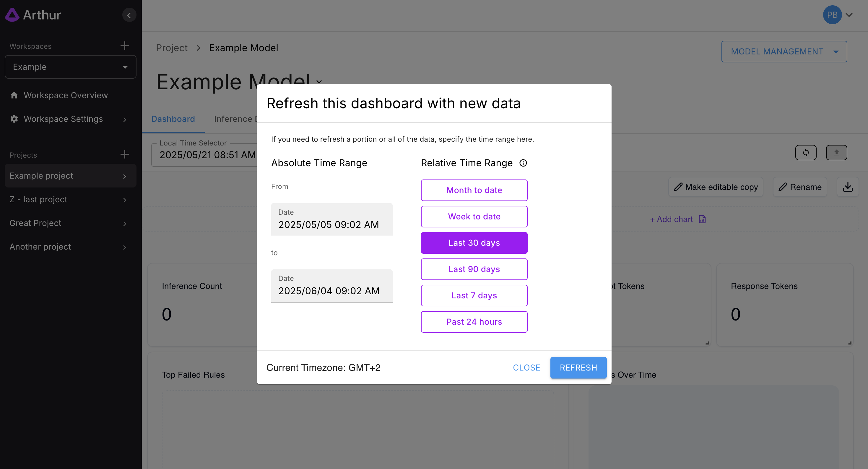Collapse the sidebar with the arrow button
Viewport: 868px width, 469px height.
coord(129,15)
